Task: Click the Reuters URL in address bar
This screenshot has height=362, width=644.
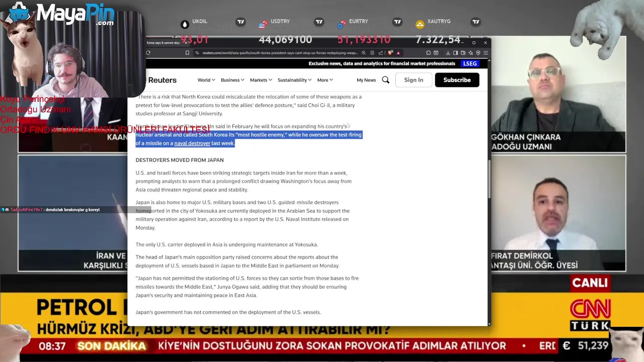Action: tap(280, 53)
